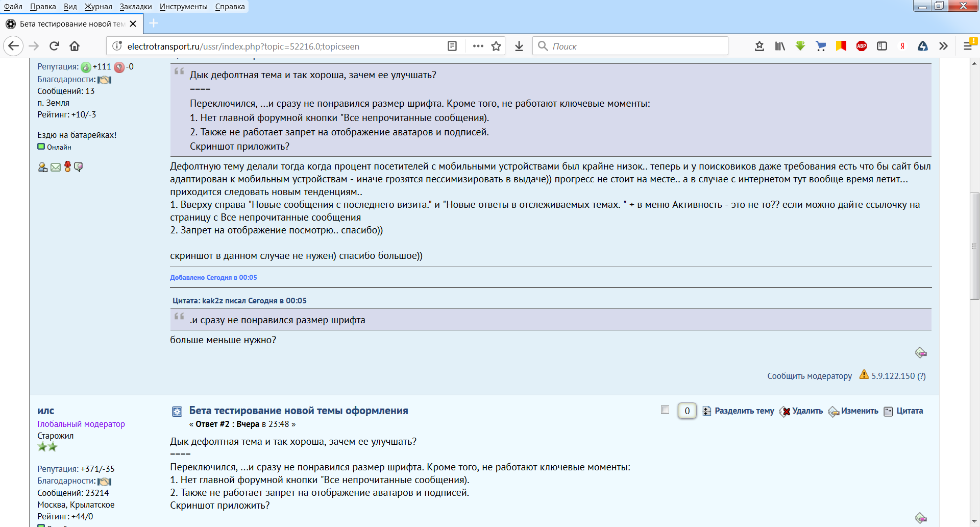Image resolution: width=980 pixels, height=527 pixels.
Task: Open the Library books icon
Action: 780,46
